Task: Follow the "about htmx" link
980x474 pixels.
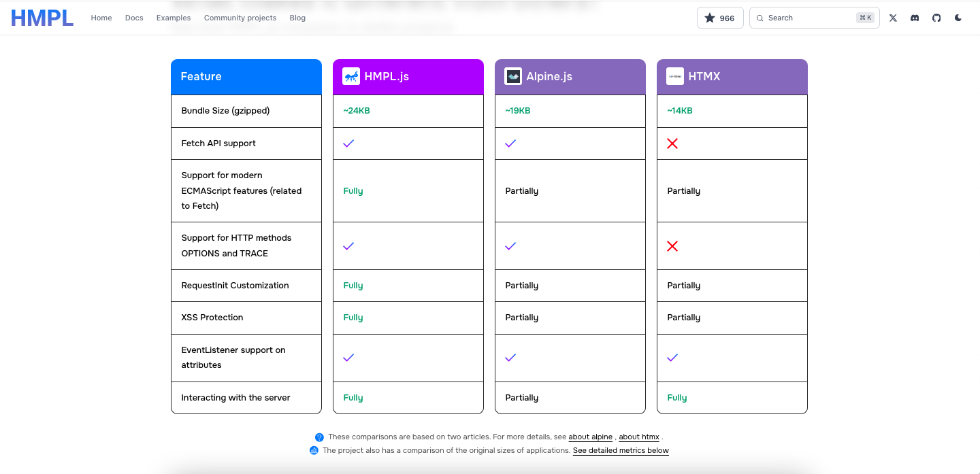Action: tap(639, 437)
